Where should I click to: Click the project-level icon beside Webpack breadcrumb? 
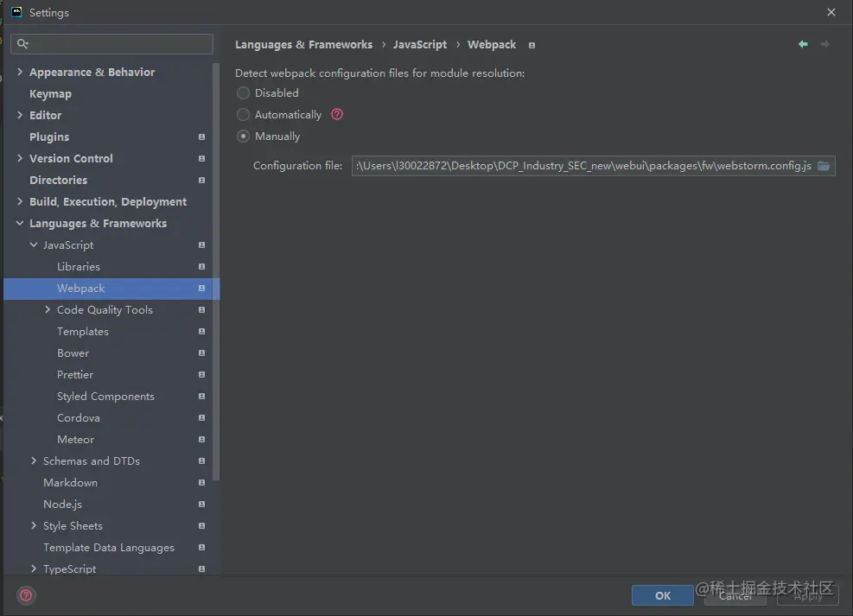(532, 45)
